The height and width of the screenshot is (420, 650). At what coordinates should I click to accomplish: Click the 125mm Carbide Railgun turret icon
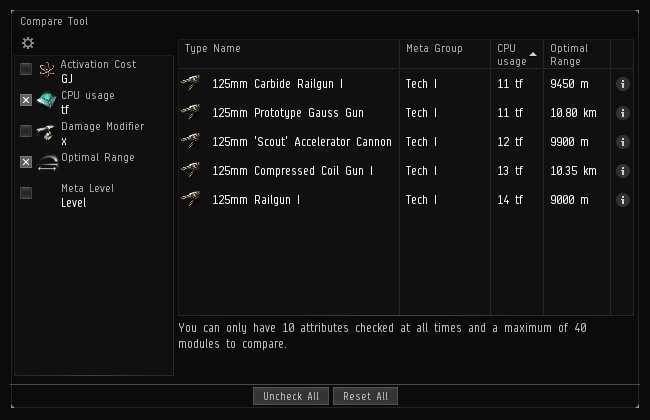coord(191,83)
